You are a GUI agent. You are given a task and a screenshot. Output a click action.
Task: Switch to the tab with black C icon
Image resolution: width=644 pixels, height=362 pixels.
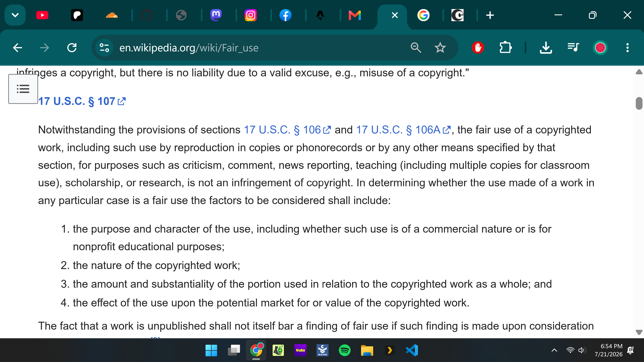[458, 15]
